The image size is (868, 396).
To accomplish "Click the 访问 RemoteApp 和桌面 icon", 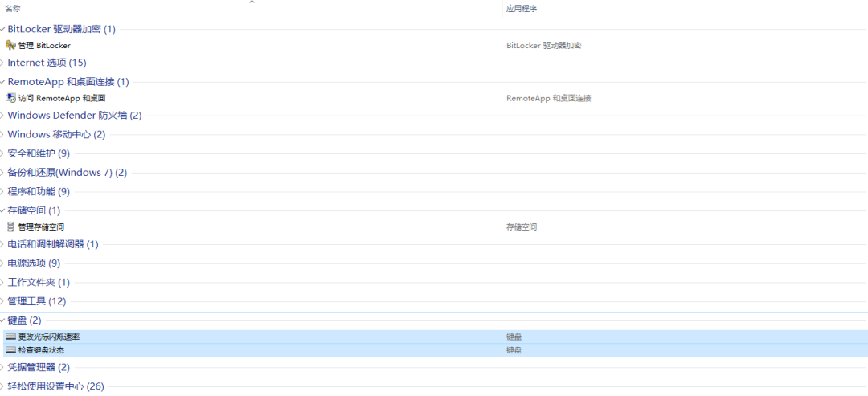I will 10,98.
